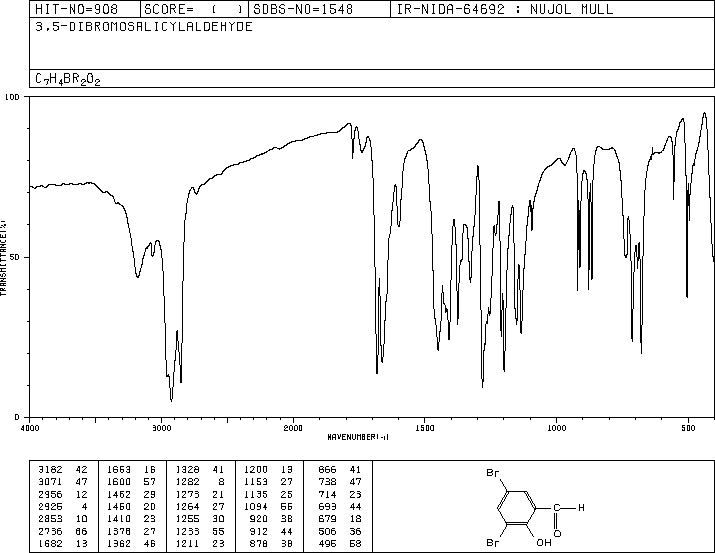Select the molecular formula C7H4BR2O2
Screen dimensions: 715x553
point(67,79)
